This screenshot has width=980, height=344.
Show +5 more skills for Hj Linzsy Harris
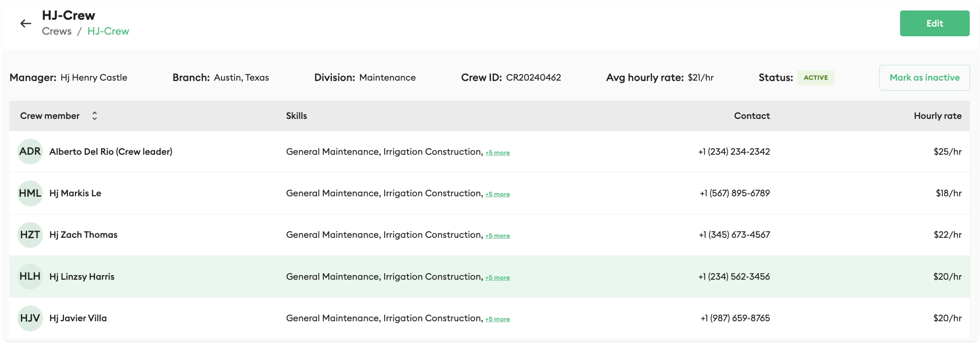tap(497, 278)
